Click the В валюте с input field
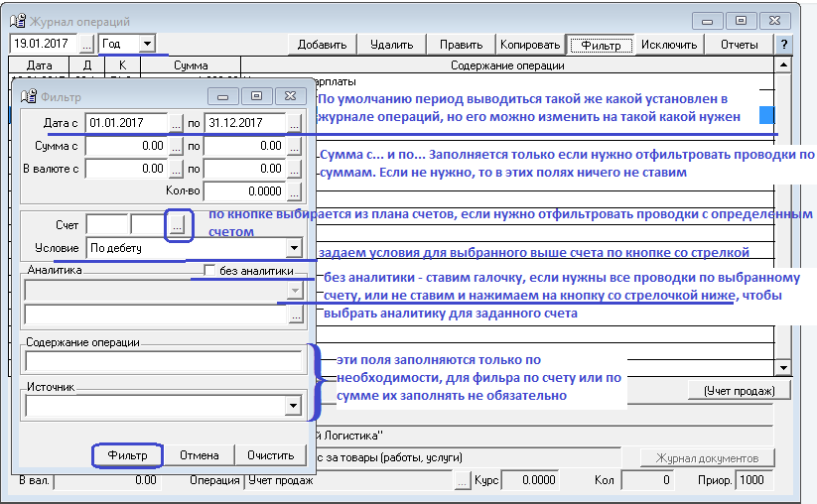This screenshot has height=504, width=817. click(x=126, y=169)
